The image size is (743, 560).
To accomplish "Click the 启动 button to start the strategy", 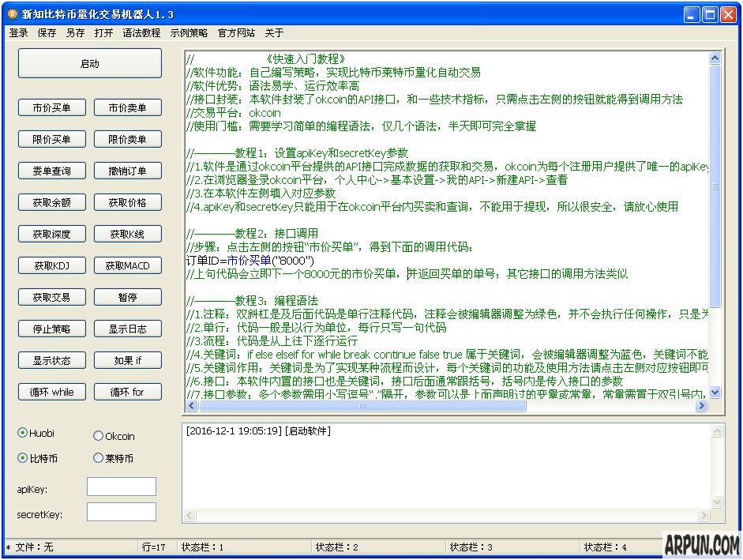I will [x=88, y=63].
